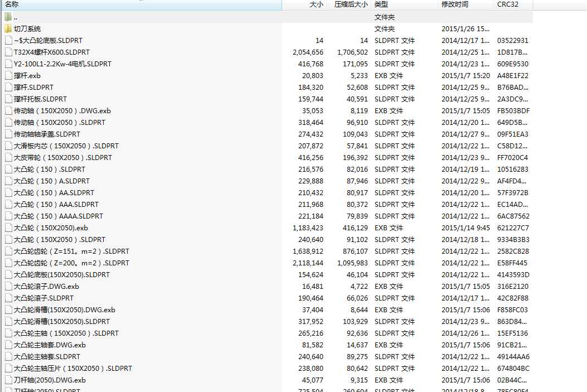Click file icon of 大凸轮滚子.DWG.exb
Screen dimensions: 587x392
tap(8, 287)
